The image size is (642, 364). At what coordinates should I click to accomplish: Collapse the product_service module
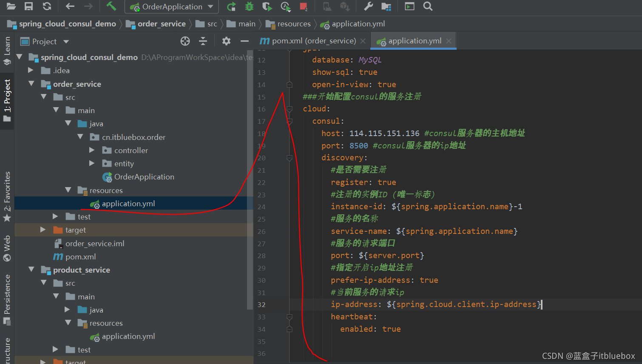click(x=31, y=269)
